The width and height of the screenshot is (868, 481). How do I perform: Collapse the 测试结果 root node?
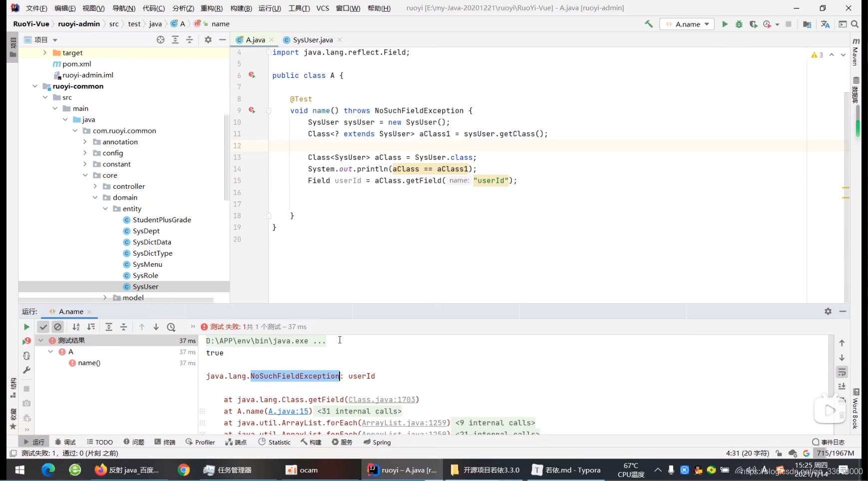[x=41, y=340]
